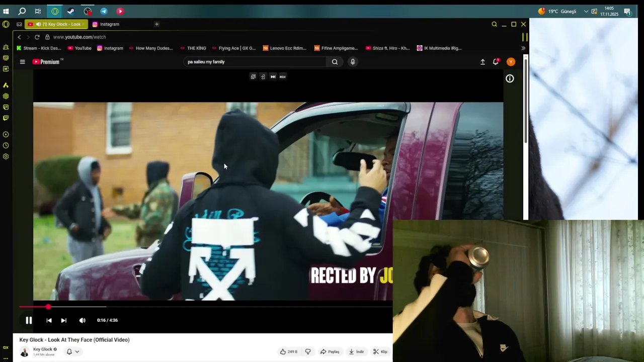Like the video (249 B thumbs up)

tap(289, 351)
